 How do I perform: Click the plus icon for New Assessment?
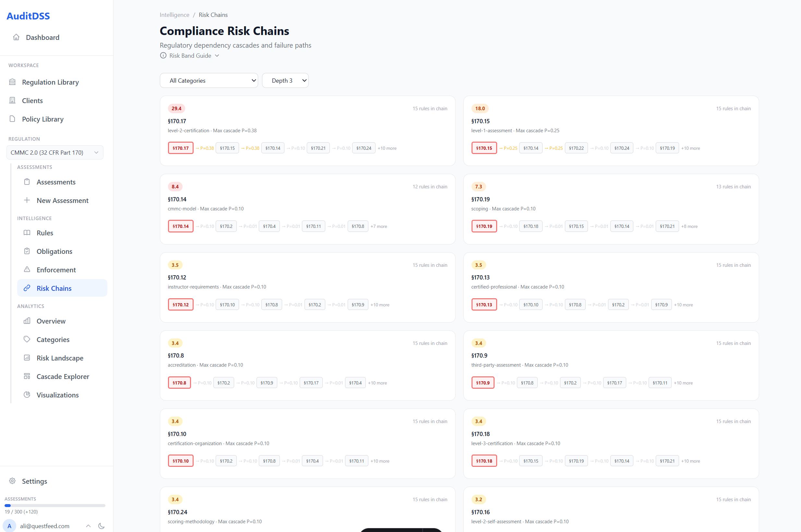click(27, 200)
